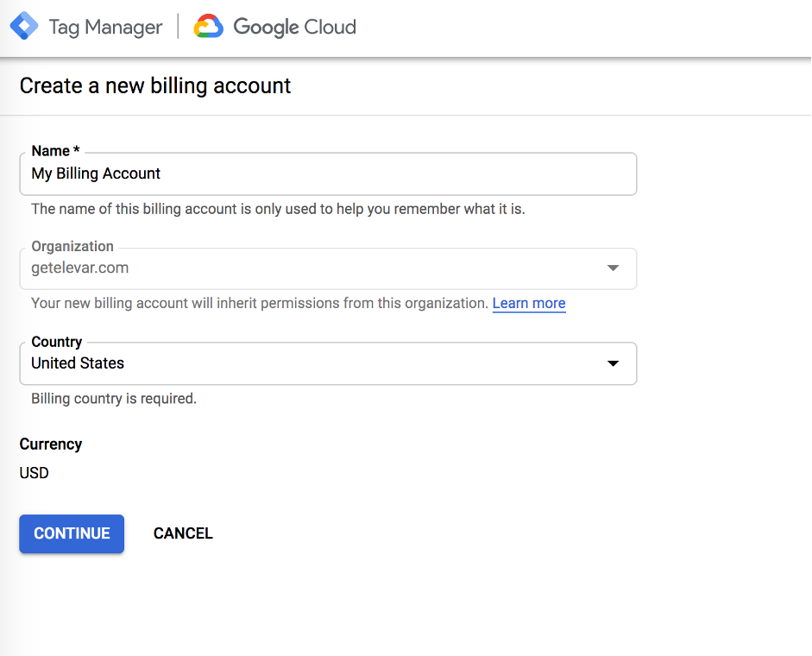Click the billing account name helper text

pos(278,209)
